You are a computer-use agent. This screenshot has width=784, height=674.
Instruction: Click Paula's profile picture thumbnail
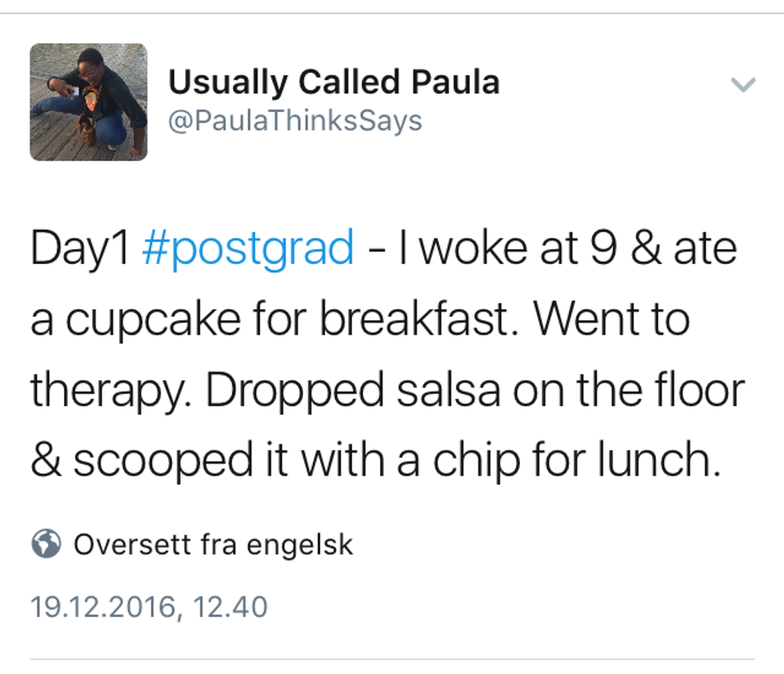tap(89, 102)
